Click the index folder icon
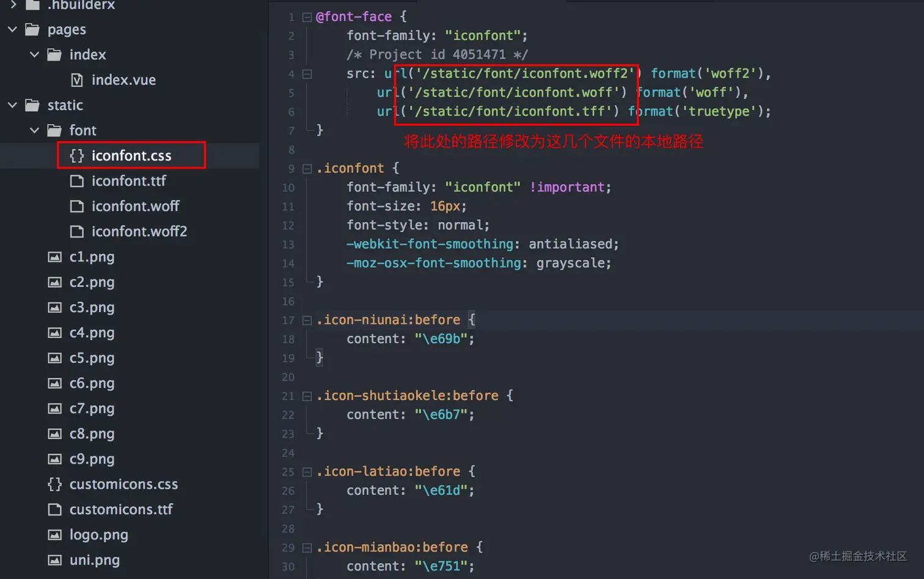This screenshot has height=579, width=924. (x=54, y=54)
